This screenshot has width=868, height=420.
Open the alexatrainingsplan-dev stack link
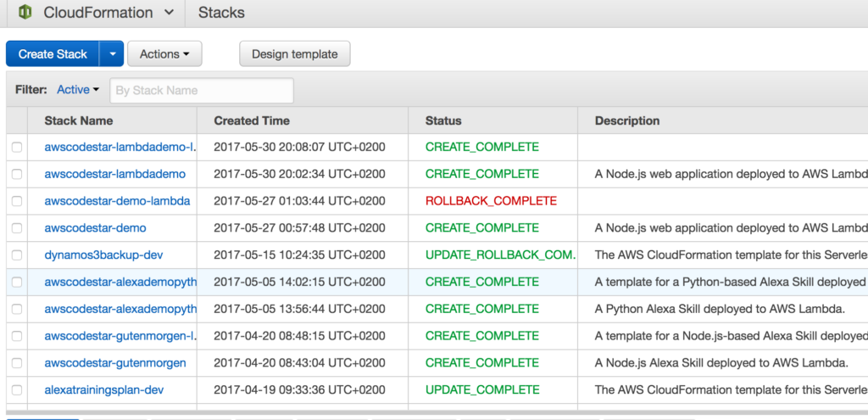point(104,389)
